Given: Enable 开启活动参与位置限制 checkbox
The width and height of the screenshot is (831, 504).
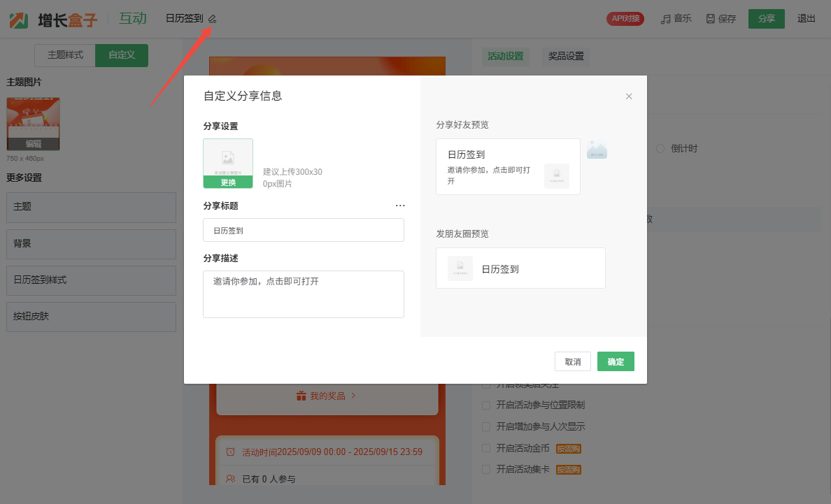Looking at the screenshot, I should point(486,405).
